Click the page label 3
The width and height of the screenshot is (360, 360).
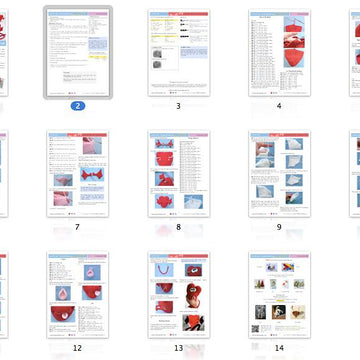coord(179,106)
